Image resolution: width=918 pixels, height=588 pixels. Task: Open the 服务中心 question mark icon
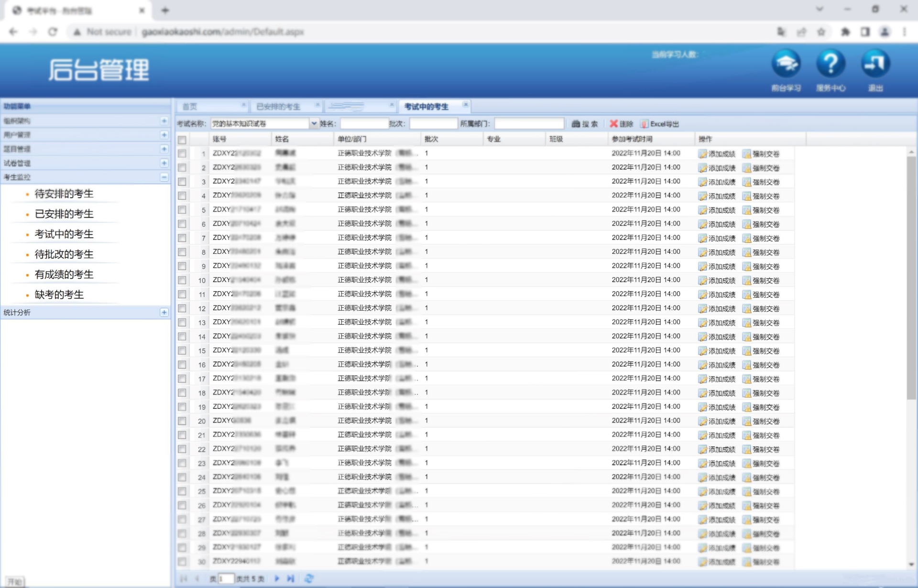[831, 64]
